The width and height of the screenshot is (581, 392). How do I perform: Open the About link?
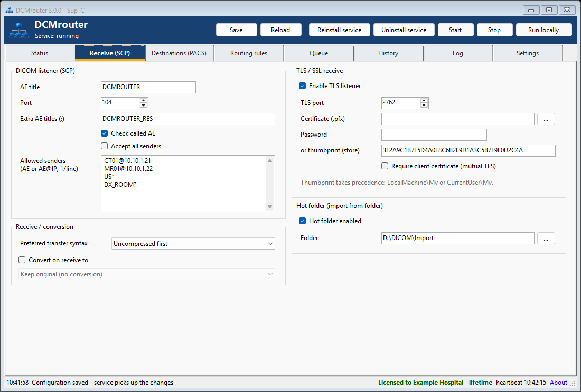pyautogui.click(x=558, y=383)
